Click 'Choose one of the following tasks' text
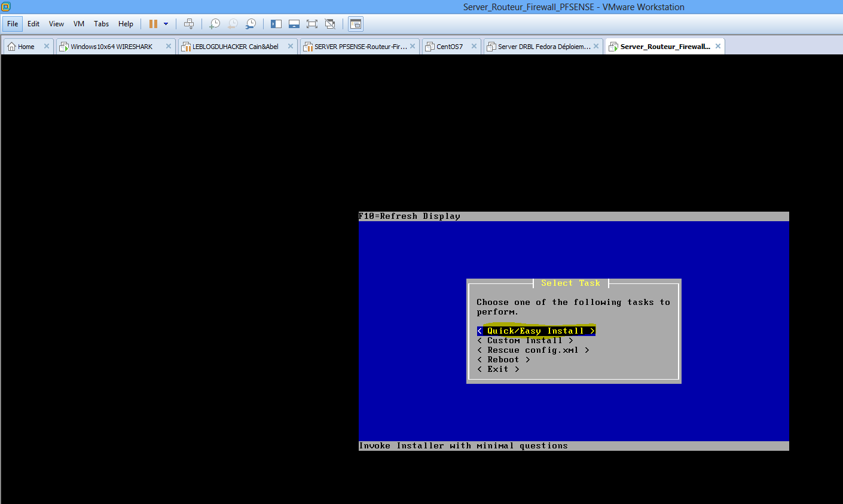 573,307
